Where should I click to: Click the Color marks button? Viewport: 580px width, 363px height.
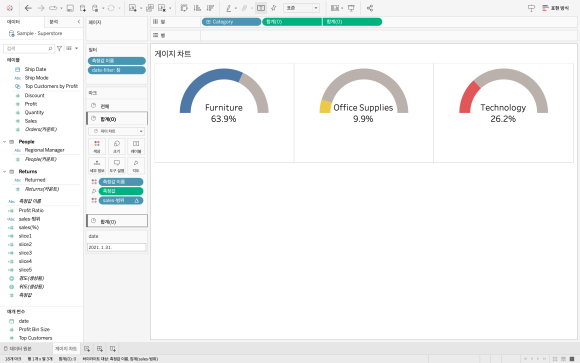(97, 147)
